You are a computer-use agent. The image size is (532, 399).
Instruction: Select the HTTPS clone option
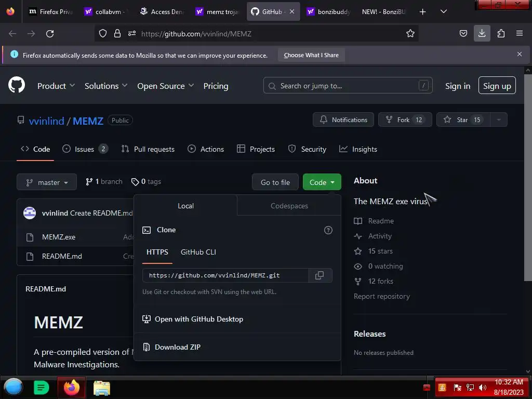(157, 252)
